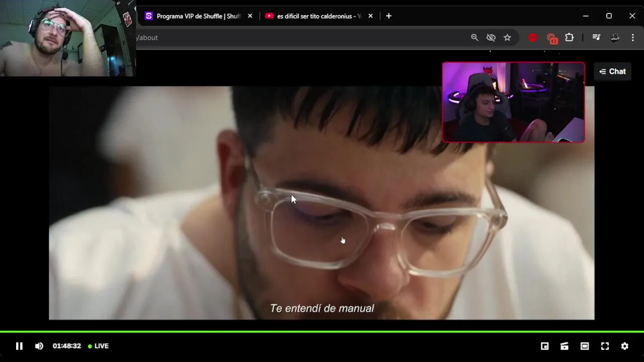Click the red round extension icon

[x=533, y=38]
